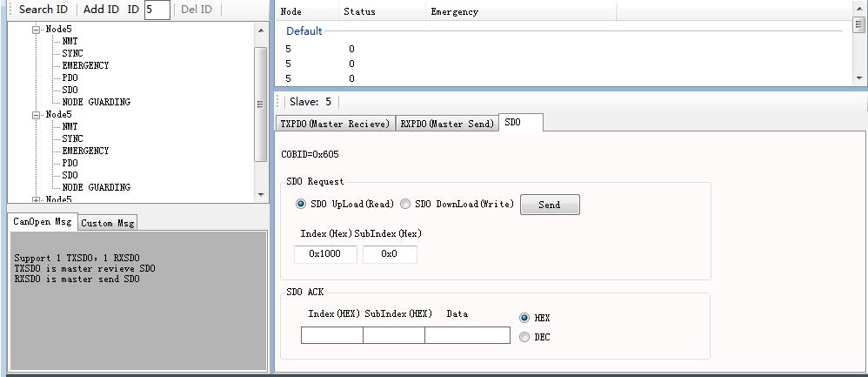
Task: Click the Del ID toolbar button
Action: [196, 10]
